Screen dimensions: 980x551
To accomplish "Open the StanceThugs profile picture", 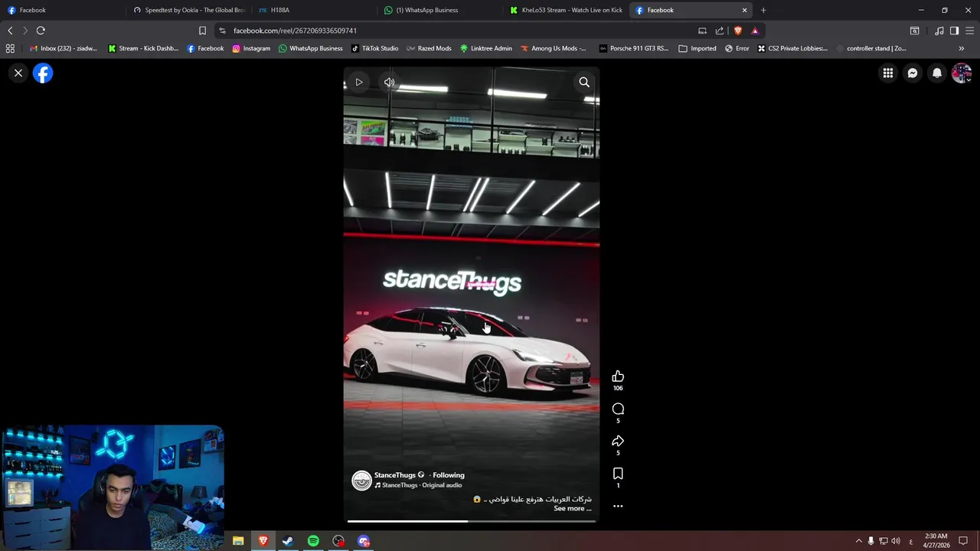I will [x=361, y=480].
